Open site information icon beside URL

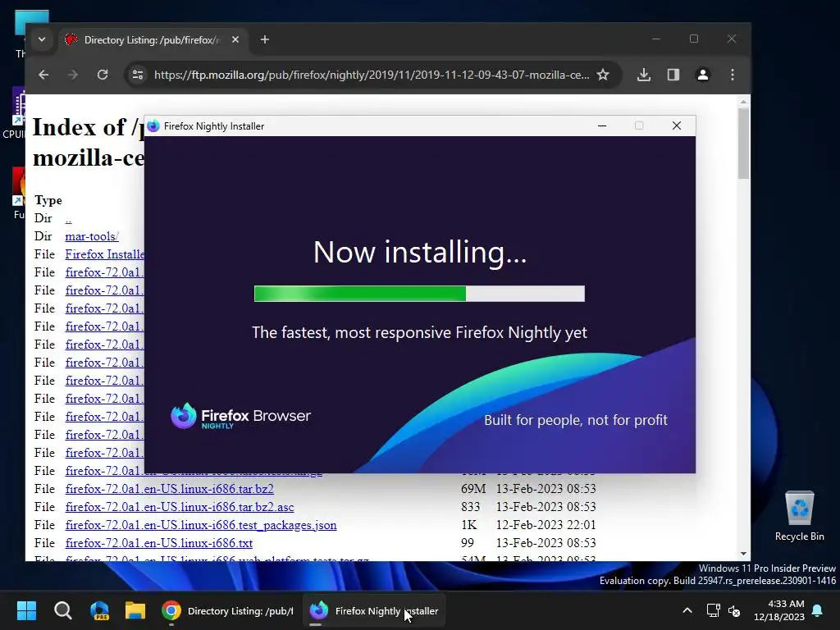(x=138, y=75)
